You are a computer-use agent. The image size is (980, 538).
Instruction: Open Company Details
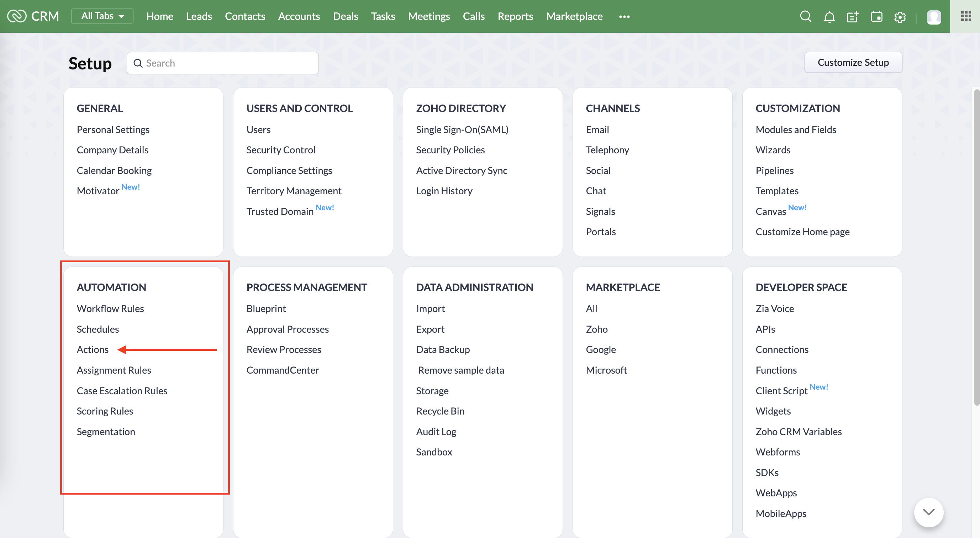click(x=112, y=150)
